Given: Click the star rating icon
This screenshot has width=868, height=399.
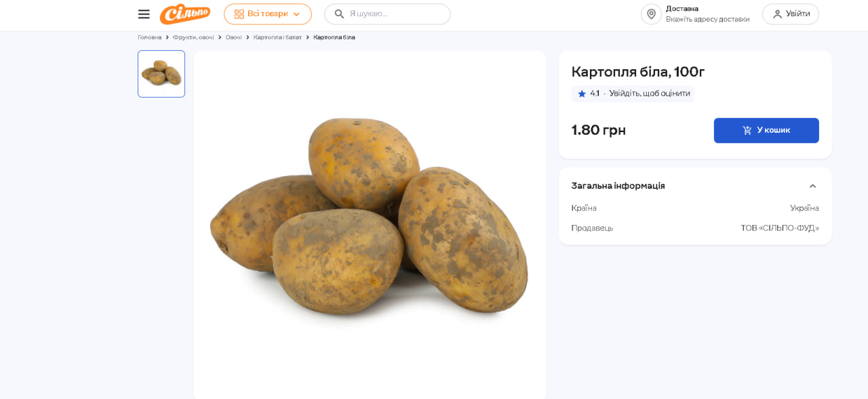Looking at the screenshot, I should click(x=582, y=94).
